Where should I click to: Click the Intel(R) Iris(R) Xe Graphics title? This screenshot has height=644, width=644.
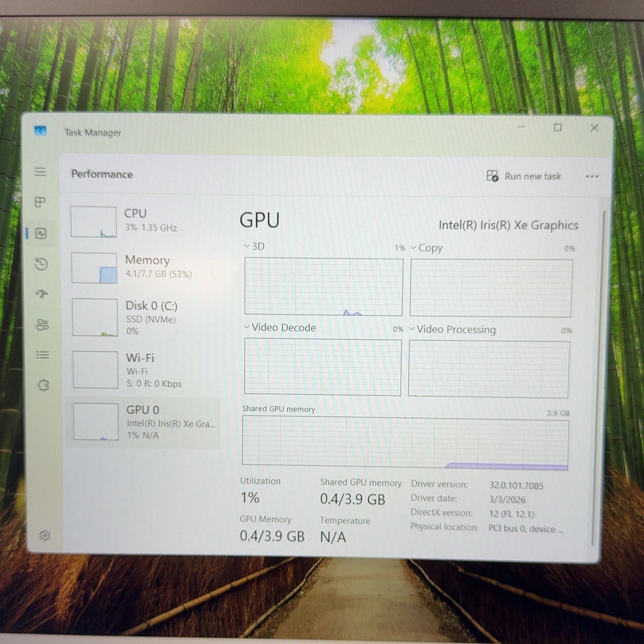point(508,225)
